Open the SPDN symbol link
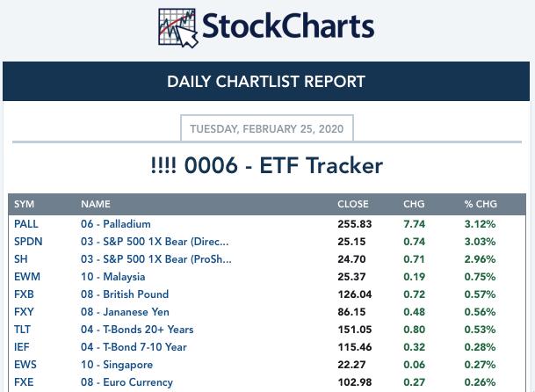The width and height of the screenshot is (535, 392). pyautogui.click(x=28, y=242)
